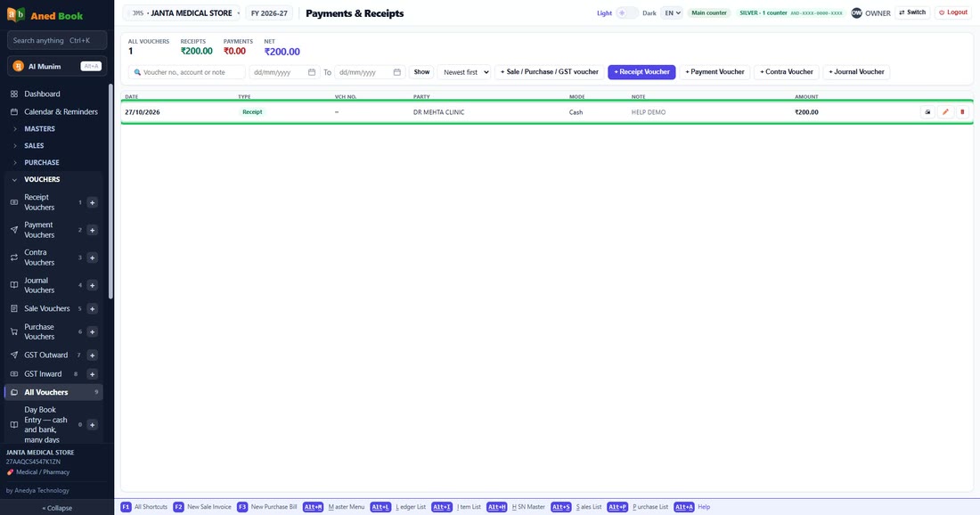Add a new Payment Voucher using sidebar plus
The image size is (980, 515).
coord(92,230)
